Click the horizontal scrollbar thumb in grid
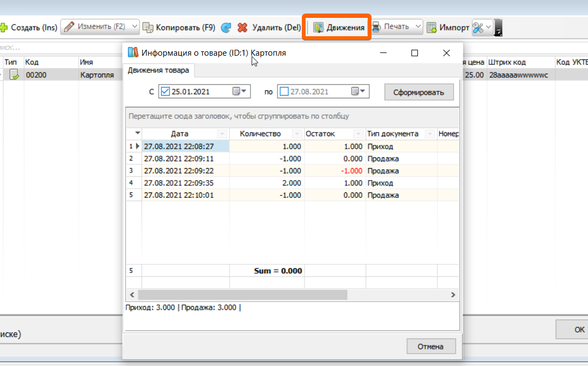The width and height of the screenshot is (588, 366). pos(242,295)
